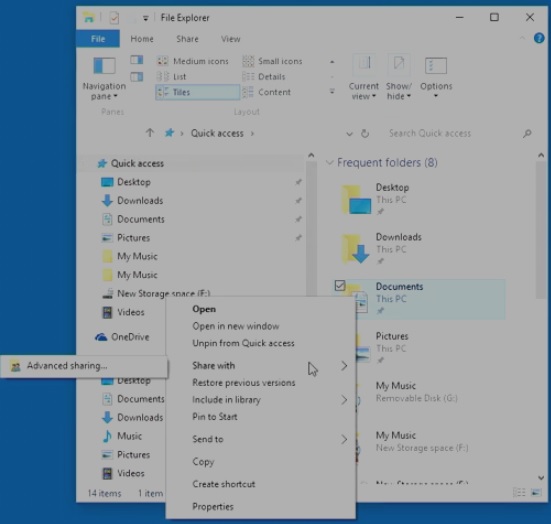Choose Open in new window
The height and width of the screenshot is (524, 551).
[260, 326]
